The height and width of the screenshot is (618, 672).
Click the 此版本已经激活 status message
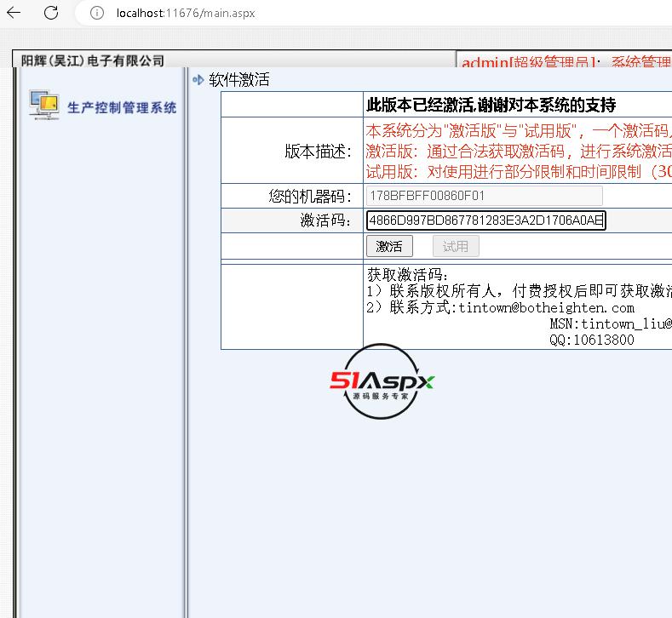tap(491, 105)
